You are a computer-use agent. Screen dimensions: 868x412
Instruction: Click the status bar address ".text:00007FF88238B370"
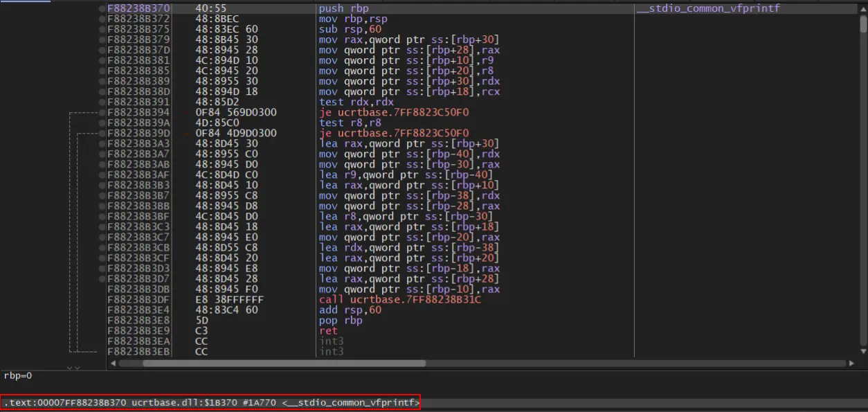pyautogui.click(x=65, y=402)
